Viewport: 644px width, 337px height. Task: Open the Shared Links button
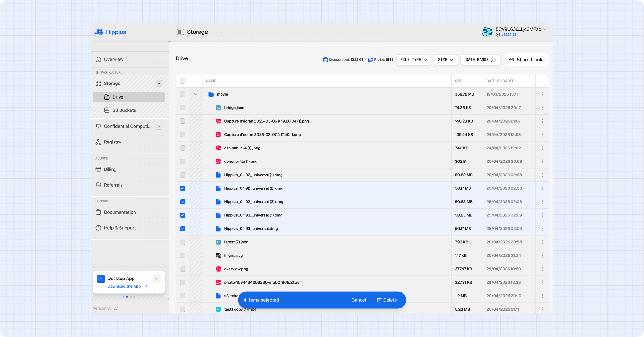click(527, 60)
